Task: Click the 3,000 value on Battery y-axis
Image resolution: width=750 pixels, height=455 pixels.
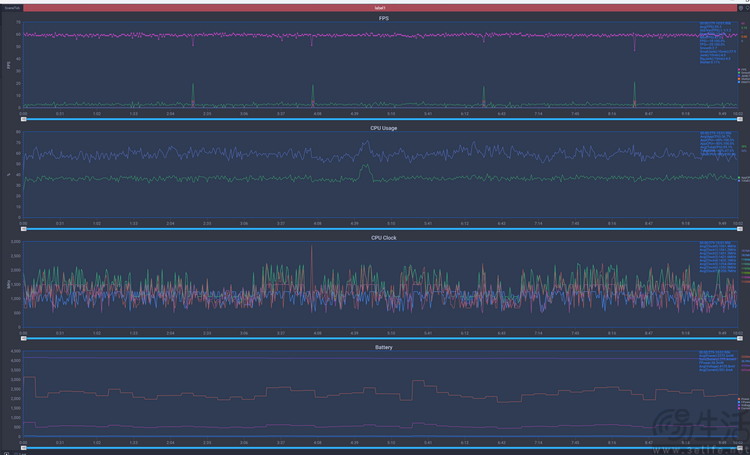Action: tap(15, 379)
